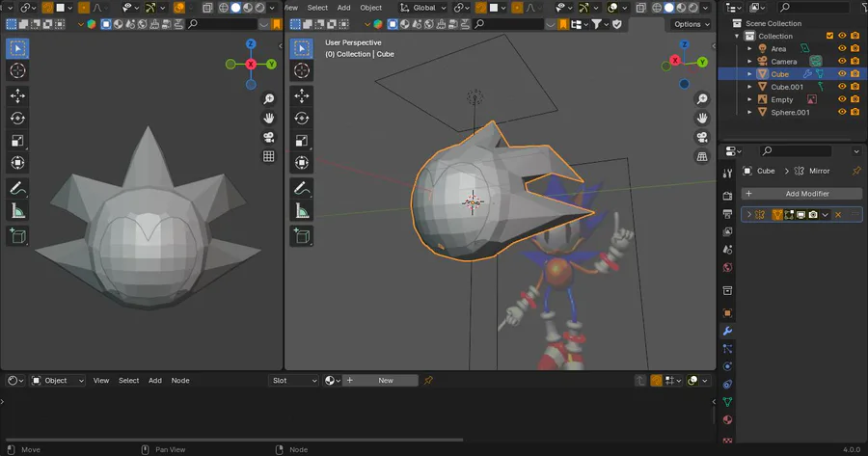The image size is (868, 456).
Task: Select the Transform tool in the left viewport
Action: point(17,163)
